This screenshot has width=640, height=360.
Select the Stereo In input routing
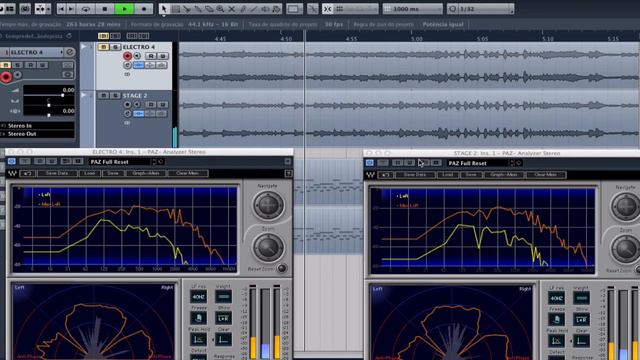(38, 126)
